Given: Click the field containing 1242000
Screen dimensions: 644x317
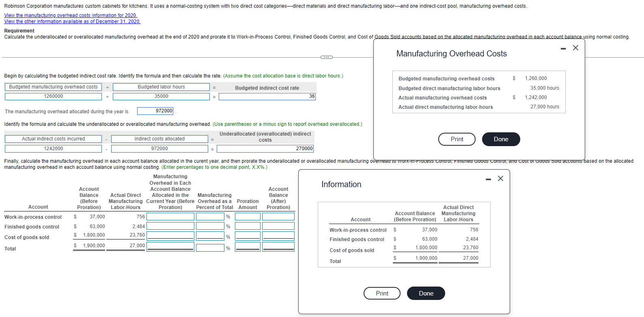Looking at the screenshot, I should point(53,149).
